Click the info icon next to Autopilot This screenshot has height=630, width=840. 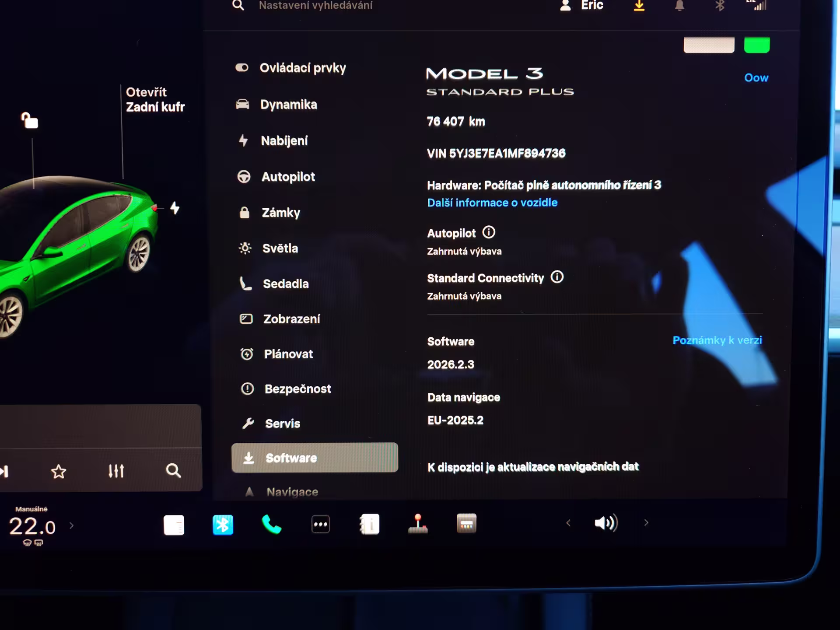coord(488,232)
